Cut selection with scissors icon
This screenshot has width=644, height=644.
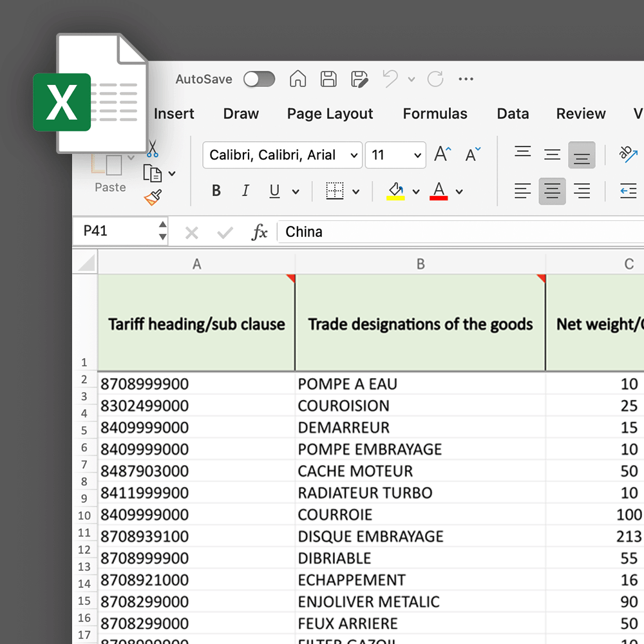click(153, 149)
